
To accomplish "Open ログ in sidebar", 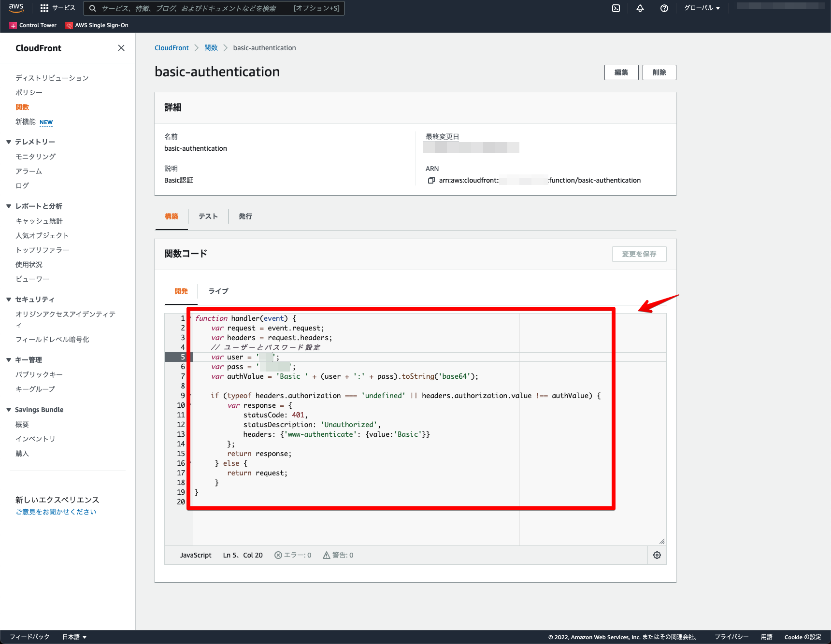I will click(22, 186).
